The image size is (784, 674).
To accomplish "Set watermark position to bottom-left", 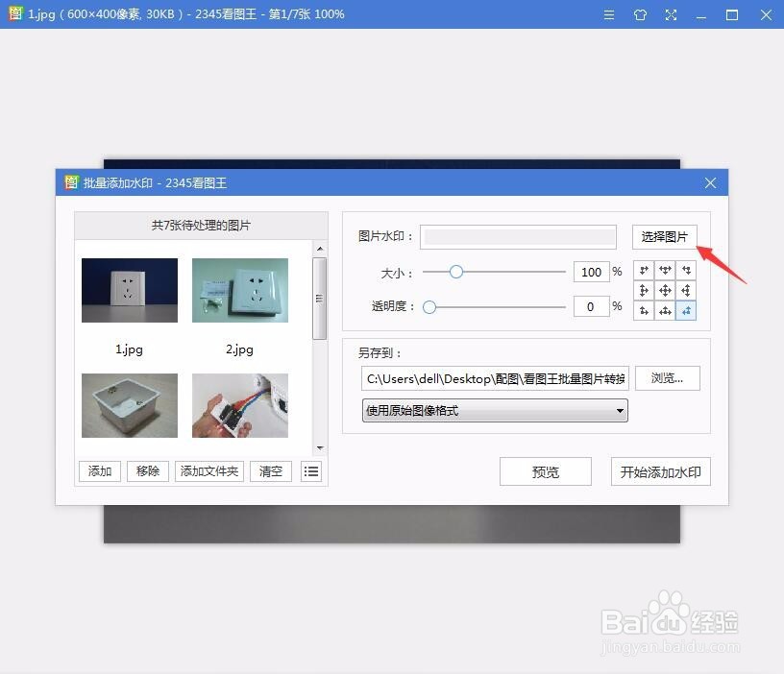I will click(644, 311).
